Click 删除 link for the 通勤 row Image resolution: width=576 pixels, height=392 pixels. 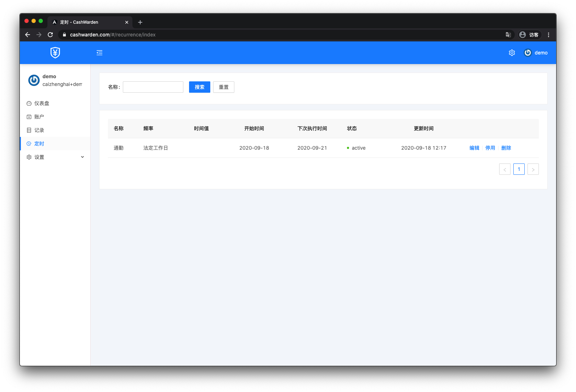click(x=506, y=148)
